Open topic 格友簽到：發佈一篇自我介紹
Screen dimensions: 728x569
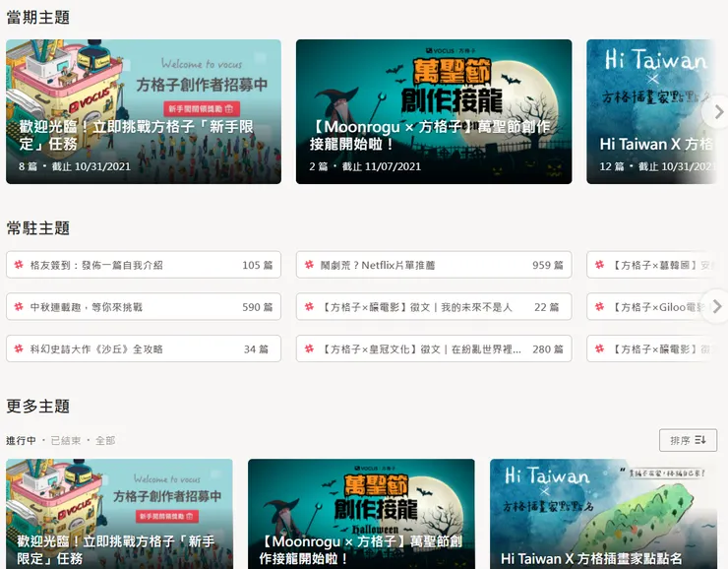pos(144,265)
